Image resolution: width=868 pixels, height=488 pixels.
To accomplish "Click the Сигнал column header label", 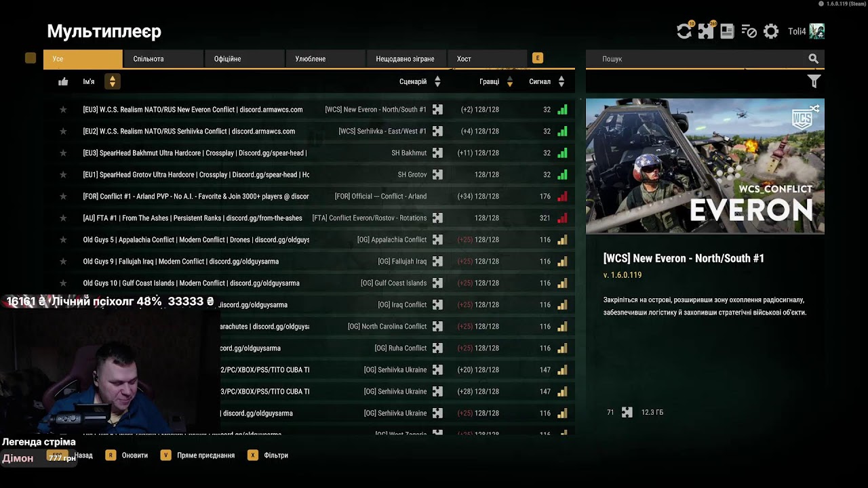I will pos(540,81).
